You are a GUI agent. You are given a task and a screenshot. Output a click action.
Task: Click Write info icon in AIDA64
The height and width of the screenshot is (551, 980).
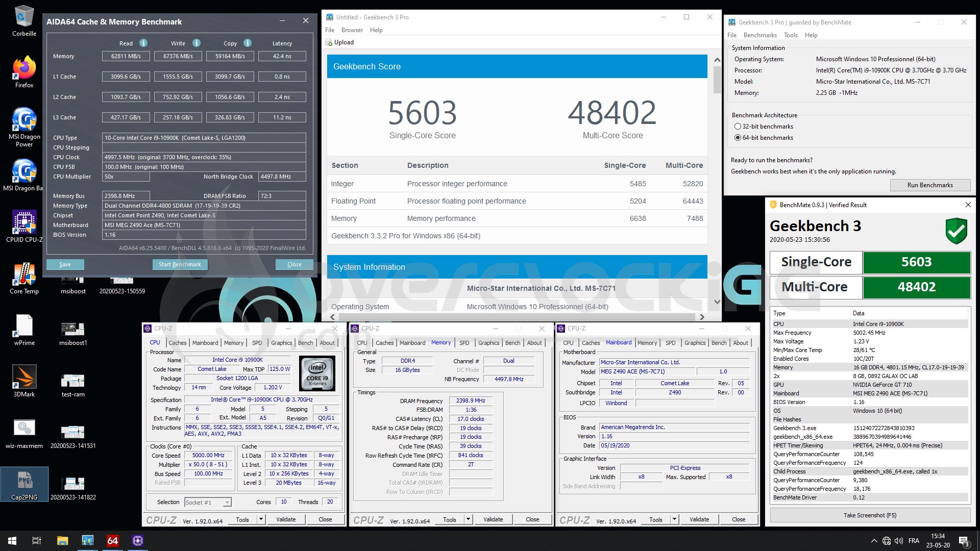pyautogui.click(x=196, y=43)
